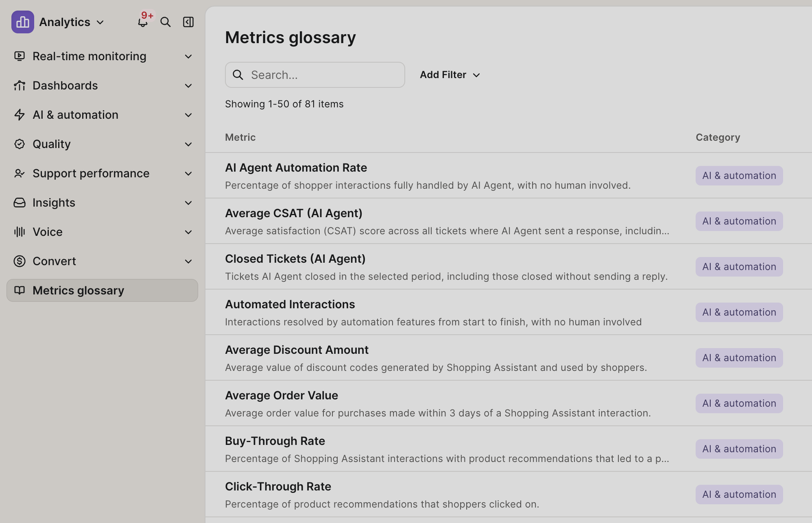Open the Analytics workspace switcher dropdown
Screen dimensions: 812x523
coord(72,22)
